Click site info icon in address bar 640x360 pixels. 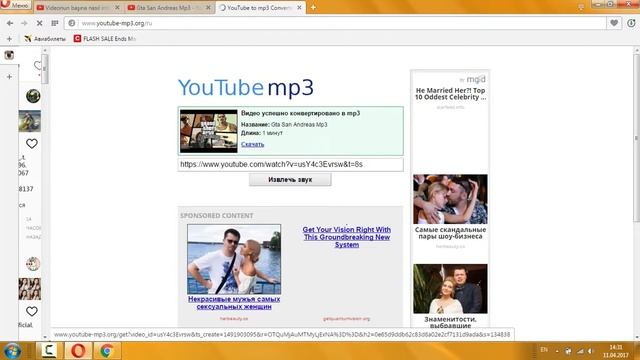pyautogui.click(x=72, y=23)
